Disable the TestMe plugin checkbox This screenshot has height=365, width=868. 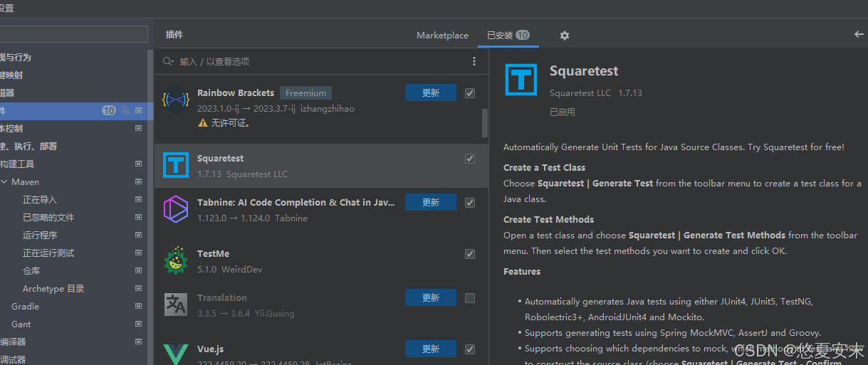[x=470, y=254]
